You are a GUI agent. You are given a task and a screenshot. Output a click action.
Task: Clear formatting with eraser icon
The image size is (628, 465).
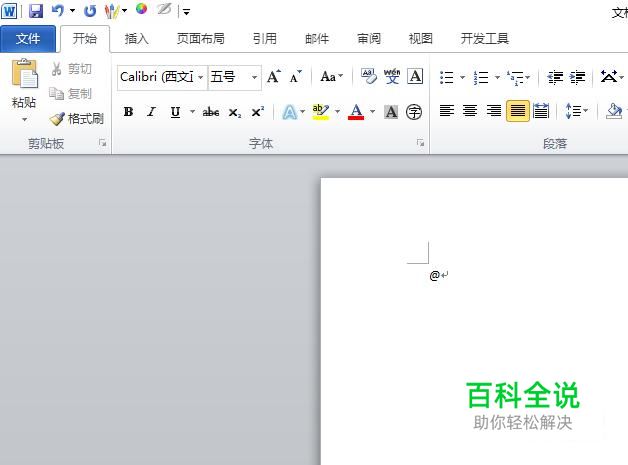[x=368, y=76]
